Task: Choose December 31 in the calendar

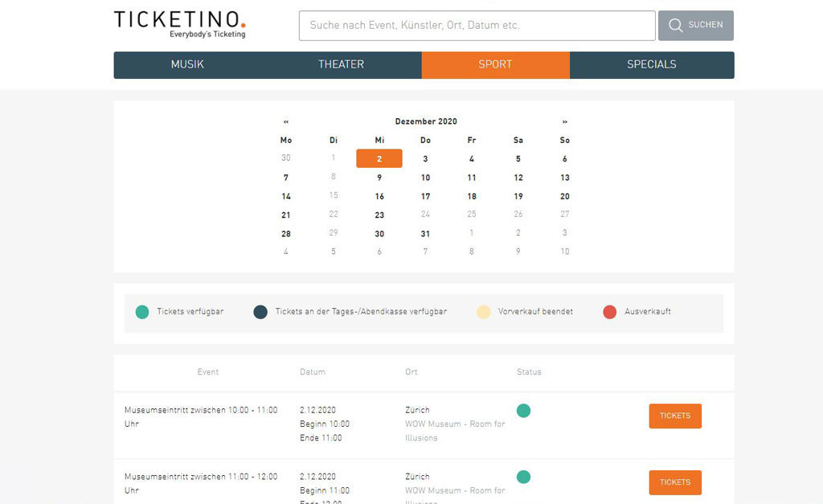Action: click(x=425, y=233)
